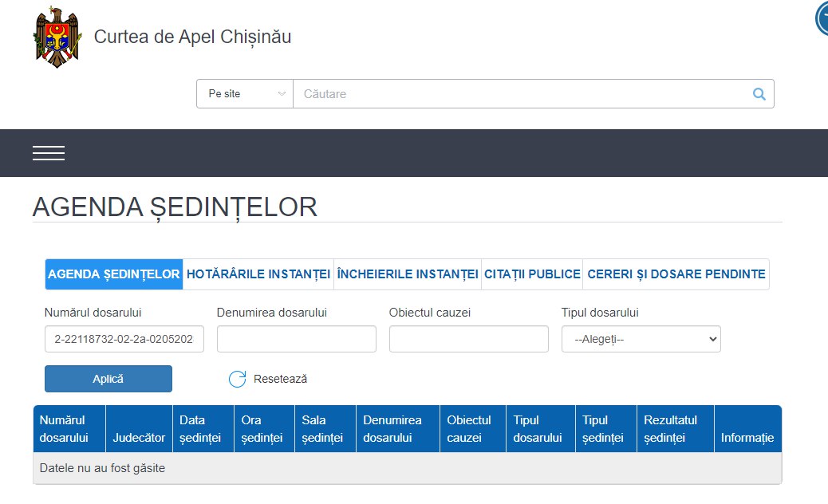Open Cereri și Dosare Pendinte tab

point(676,274)
